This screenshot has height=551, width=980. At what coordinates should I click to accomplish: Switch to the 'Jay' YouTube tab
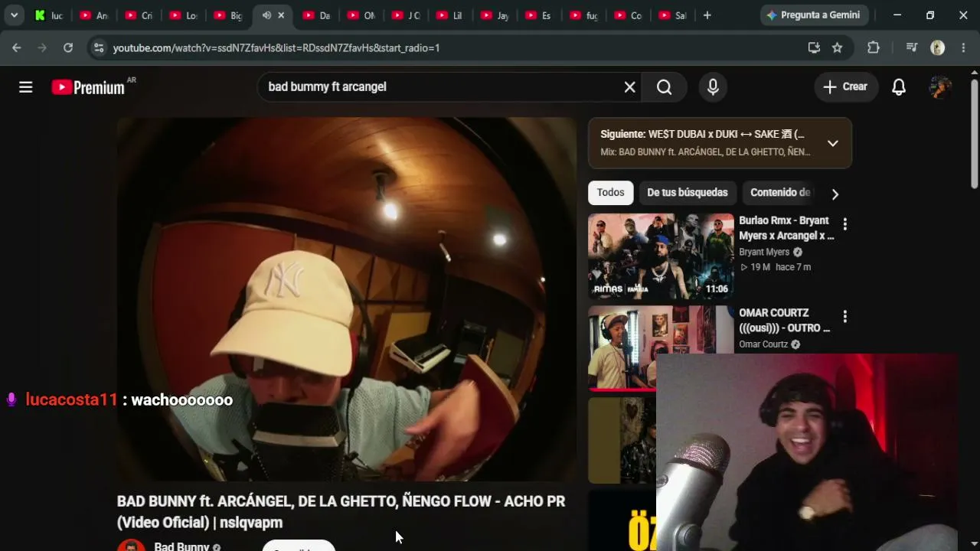tap(495, 15)
